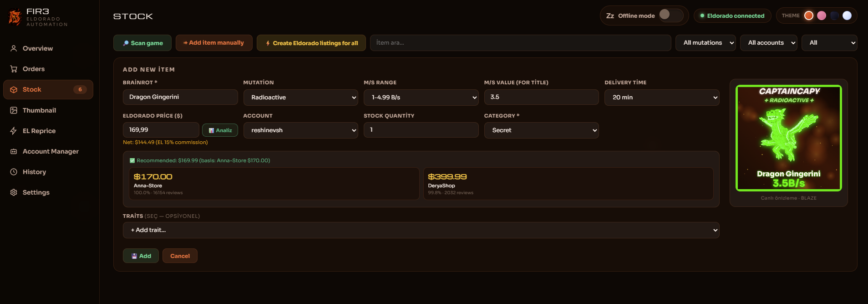Click the Scan game button
Screen dimensions: 868x304
point(142,43)
